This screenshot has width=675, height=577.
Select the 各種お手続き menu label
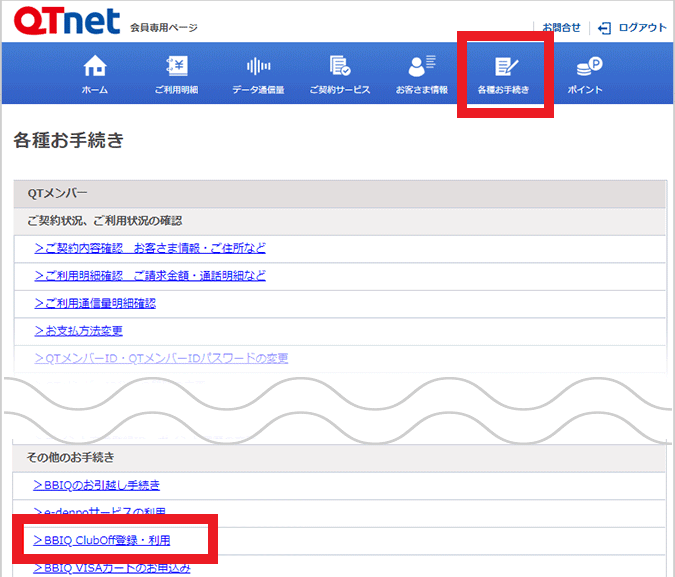point(503,90)
